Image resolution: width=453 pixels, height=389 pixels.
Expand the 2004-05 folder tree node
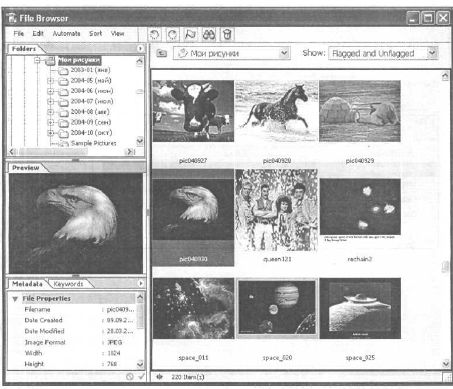[50, 80]
